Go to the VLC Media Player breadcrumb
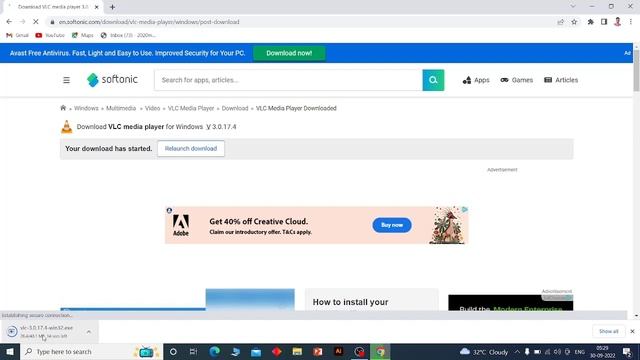 [x=191, y=108]
